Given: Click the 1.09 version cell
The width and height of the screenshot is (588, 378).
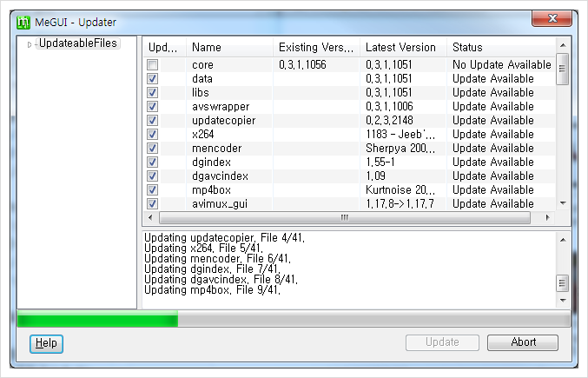Looking at the screenshot, I should (x=375, y=176).
